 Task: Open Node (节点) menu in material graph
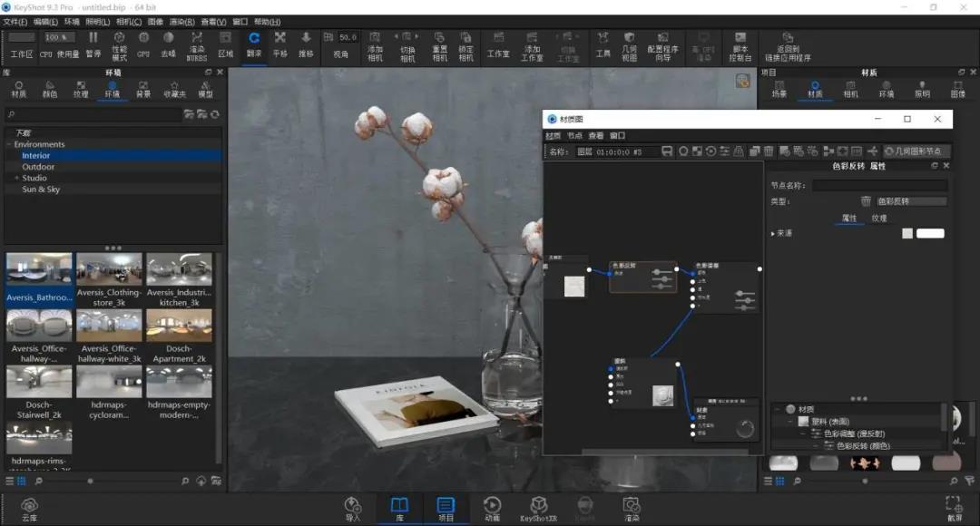point(574,135)
